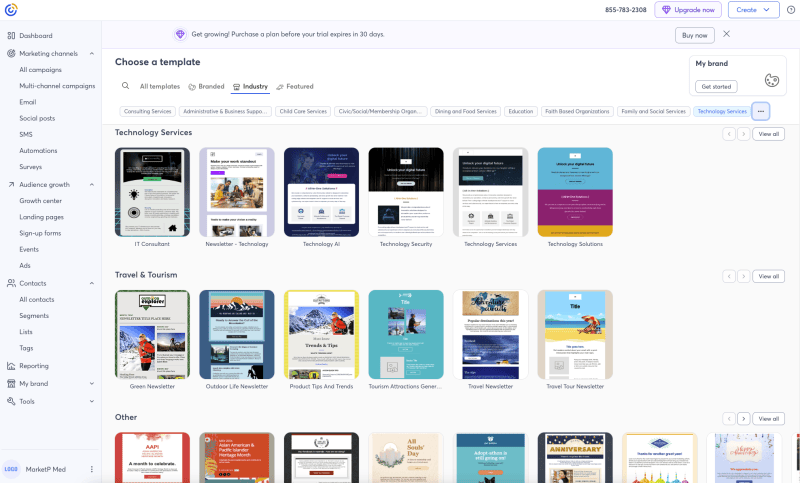Switch to the Industry tab
The width and height of the screenshot is (800, 483).
click(251, 86)
